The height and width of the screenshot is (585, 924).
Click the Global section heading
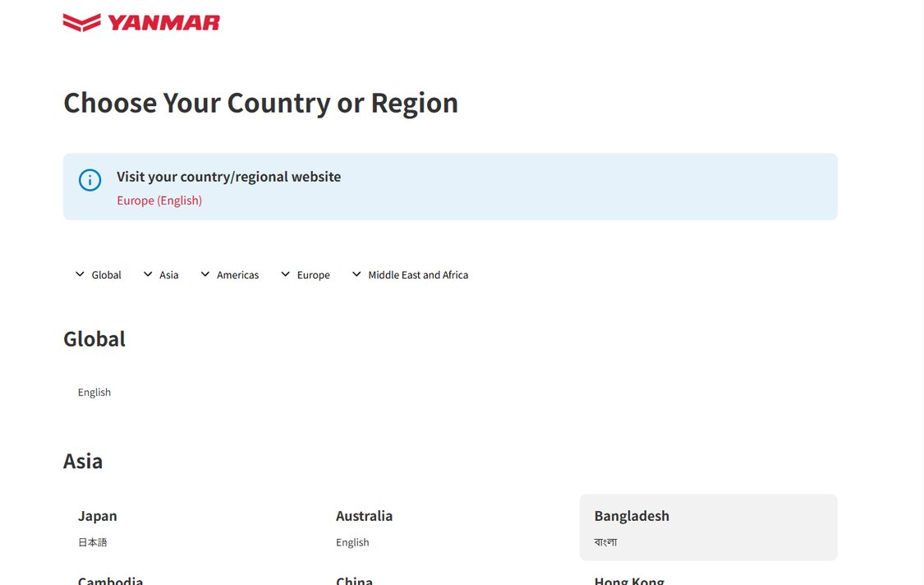coord(94,339)
